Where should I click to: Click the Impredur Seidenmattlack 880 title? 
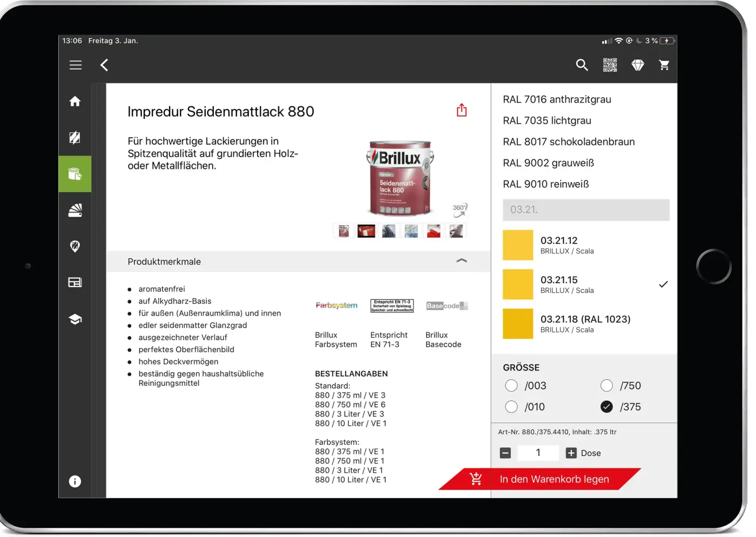click(221, 112)
